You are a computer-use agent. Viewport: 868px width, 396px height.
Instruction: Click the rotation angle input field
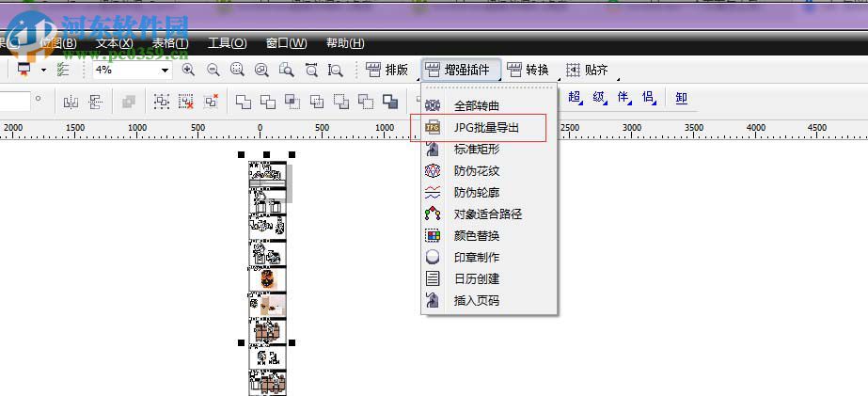pos(15,102)
